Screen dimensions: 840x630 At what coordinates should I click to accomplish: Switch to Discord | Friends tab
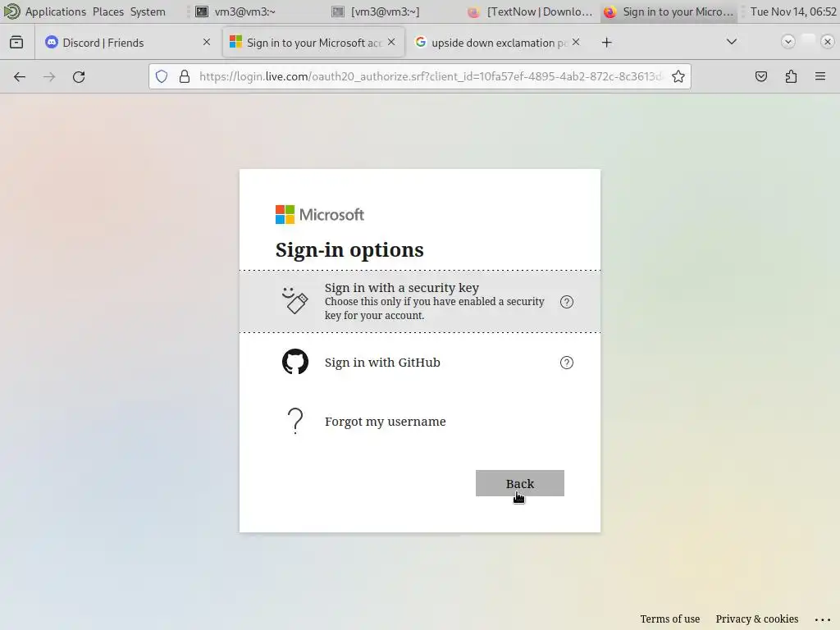127,43
